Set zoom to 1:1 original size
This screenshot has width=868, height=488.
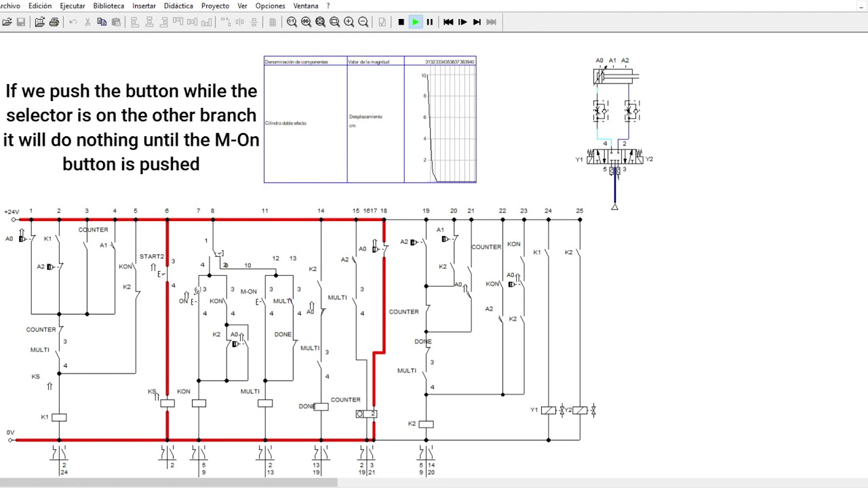[292, 22]
